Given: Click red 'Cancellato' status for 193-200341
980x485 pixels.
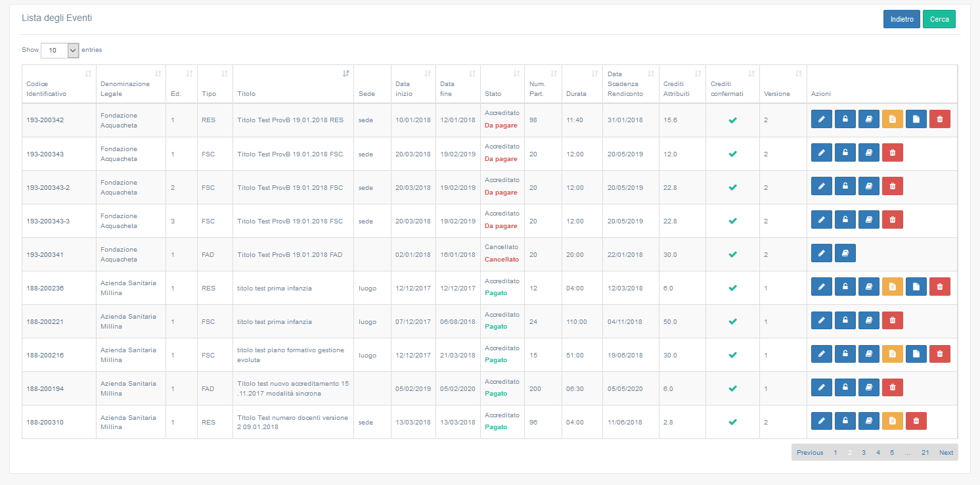Looking at the screenshot, I should [x=502, y=260].
